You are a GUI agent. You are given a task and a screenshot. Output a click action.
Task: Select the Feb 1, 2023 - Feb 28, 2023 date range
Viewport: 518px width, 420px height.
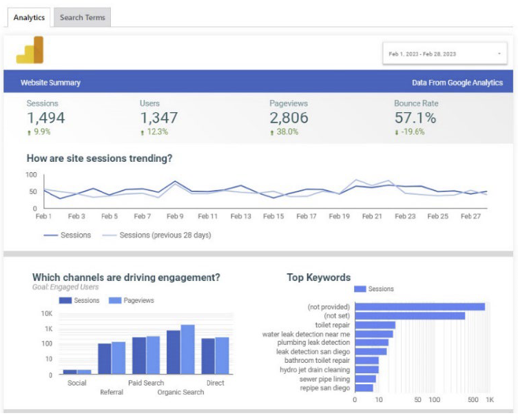(422, 54)
